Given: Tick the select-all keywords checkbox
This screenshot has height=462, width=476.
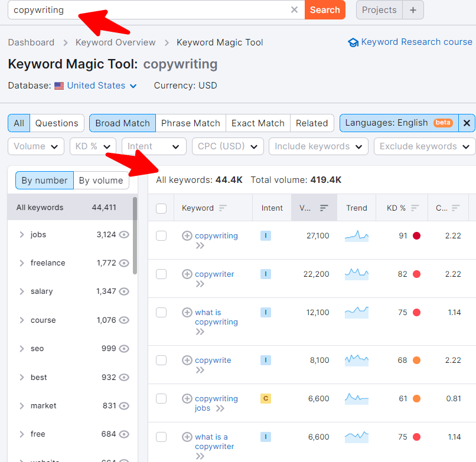Looking at the screenshot, I should tap(161, 208).
